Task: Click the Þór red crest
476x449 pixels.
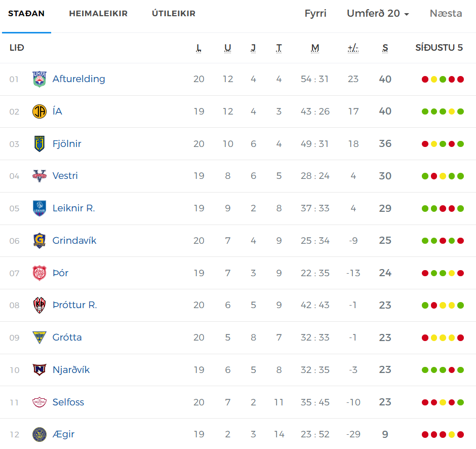Action: [x=39, y=273]
